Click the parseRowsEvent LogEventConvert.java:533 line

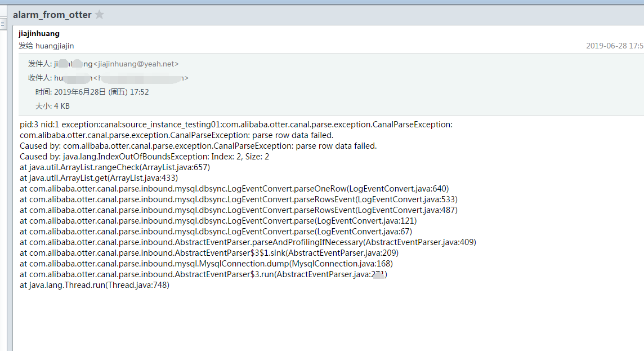[239, 199]
